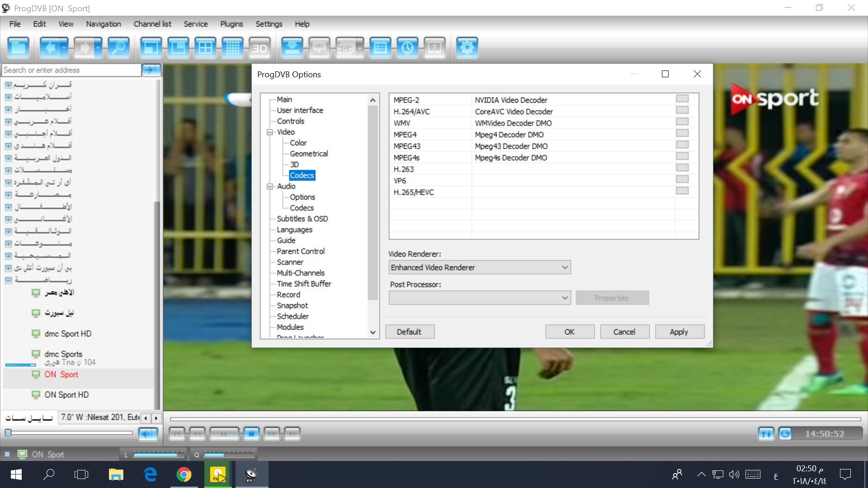The height and width of the screenshot is (488, 868).
Task: Open the Post Processor dropdown
Action: [x=480, y=298]
